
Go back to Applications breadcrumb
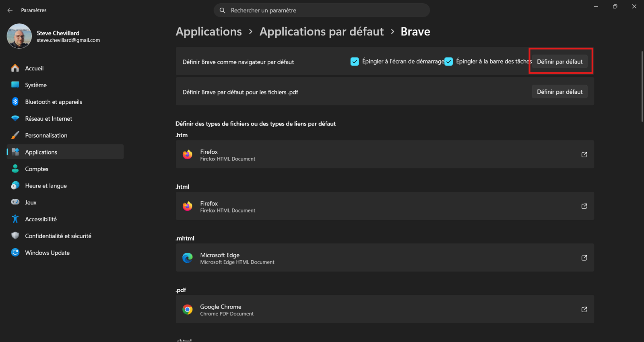pos(209,31)
